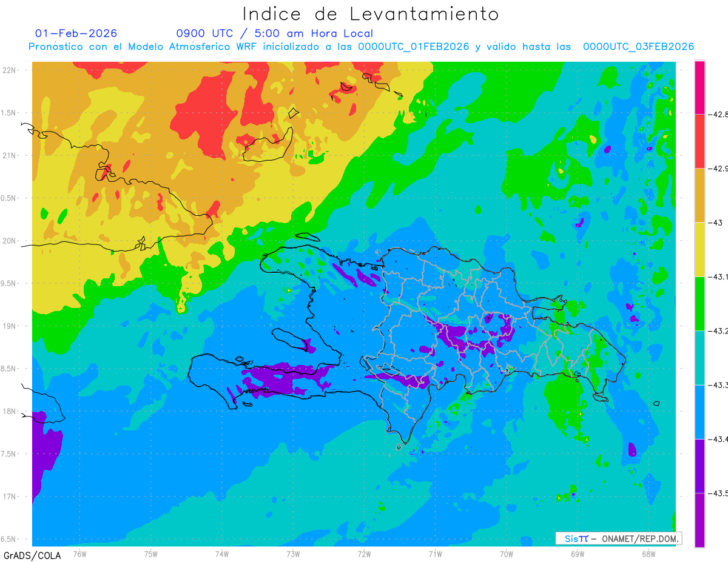The width and height of the screenshot is (728, 562).
Task: Click the purple segment of the color legend
Action: pyautogui.click(x=699, y=466)
